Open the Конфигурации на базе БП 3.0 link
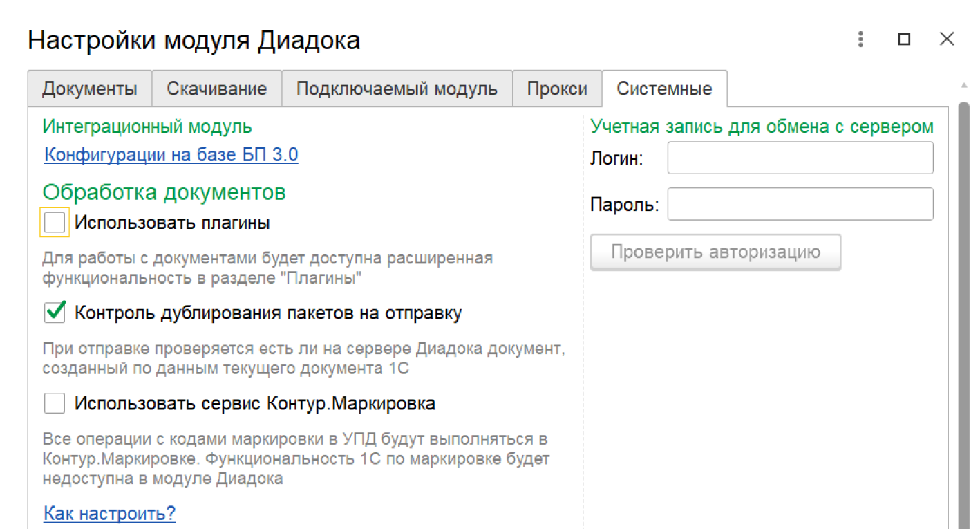The image size is (980, 529). (171, 154)
